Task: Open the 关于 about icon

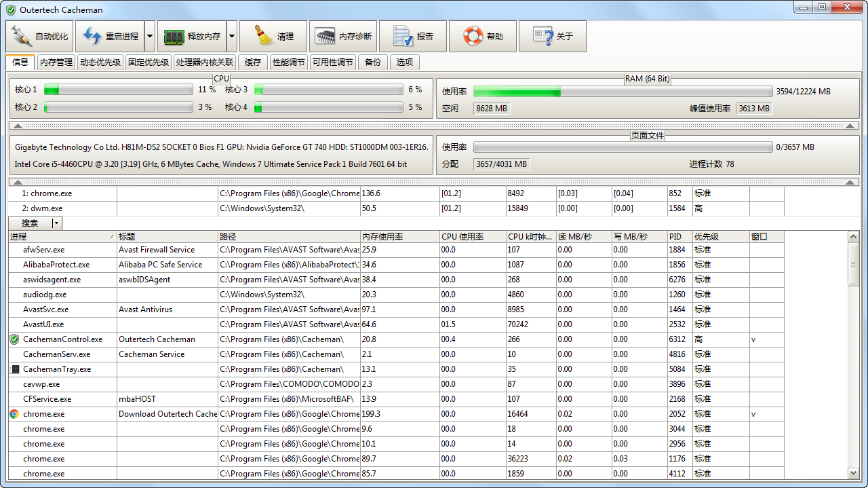Action: [x=542, y=36]
